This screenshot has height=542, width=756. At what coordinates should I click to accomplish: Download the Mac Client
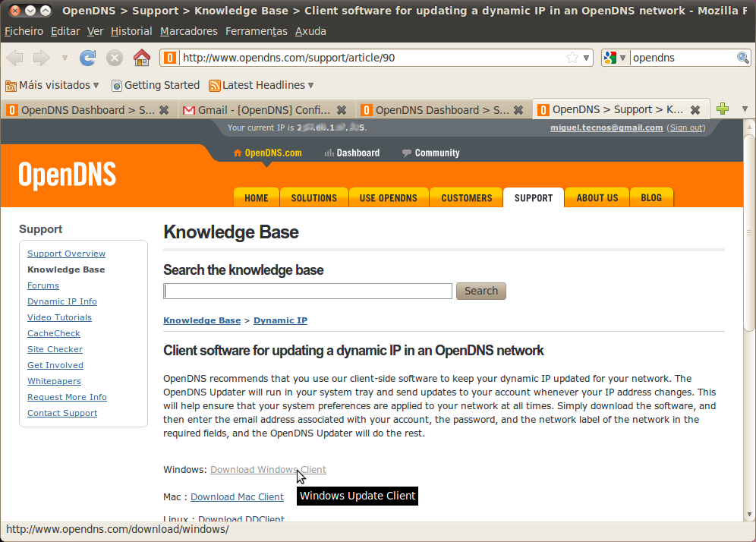coord(238,497)
